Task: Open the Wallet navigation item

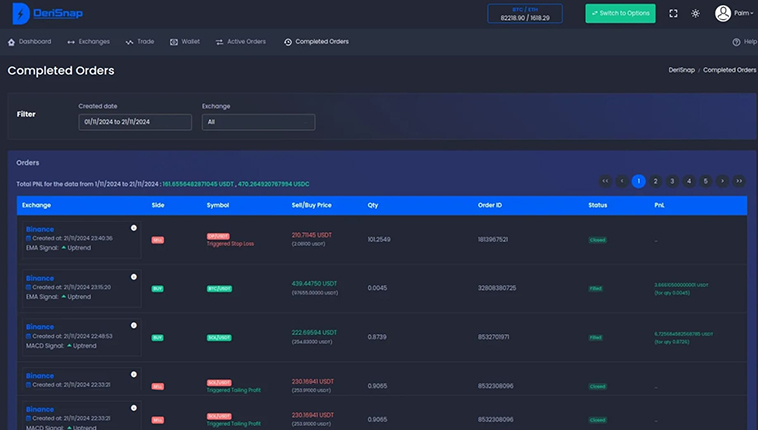Action: coord(185,42)
